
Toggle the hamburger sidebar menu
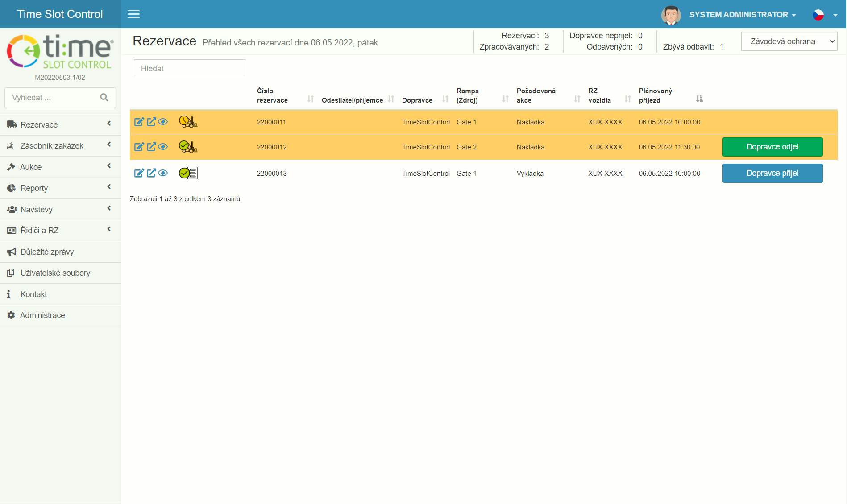point(133,14)
